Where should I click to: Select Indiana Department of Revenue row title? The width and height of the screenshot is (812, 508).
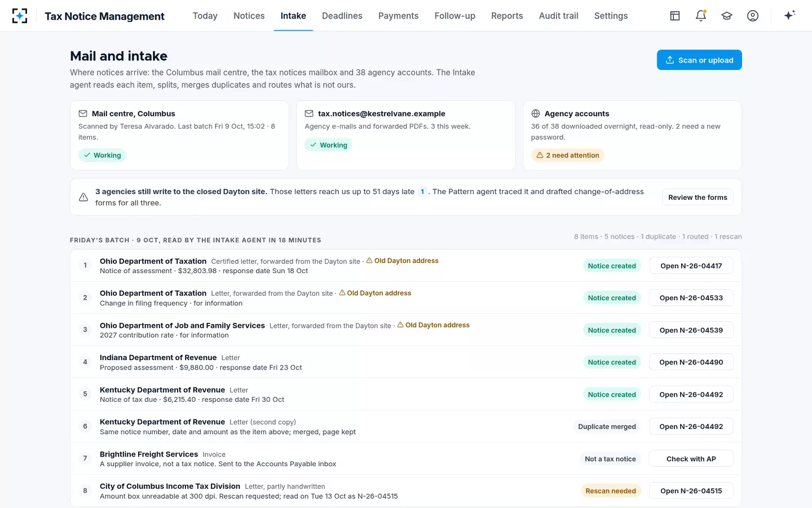158,357
